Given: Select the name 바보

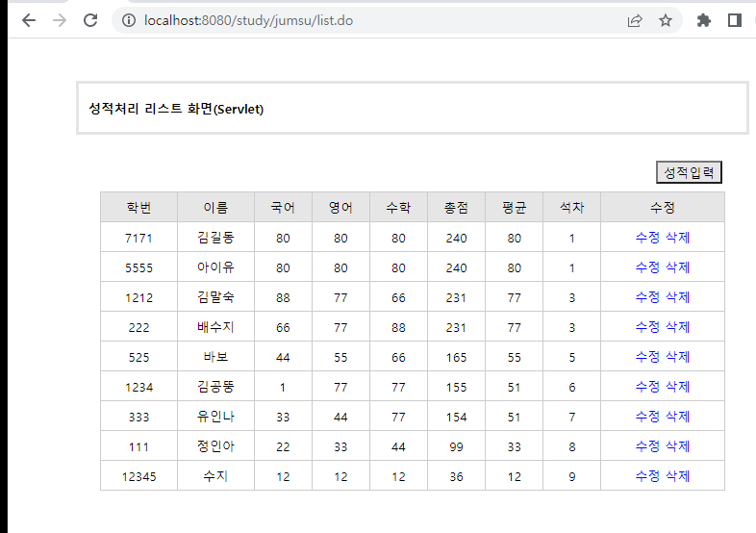Looking at the screenshot, I should click(x=215, y=357).
